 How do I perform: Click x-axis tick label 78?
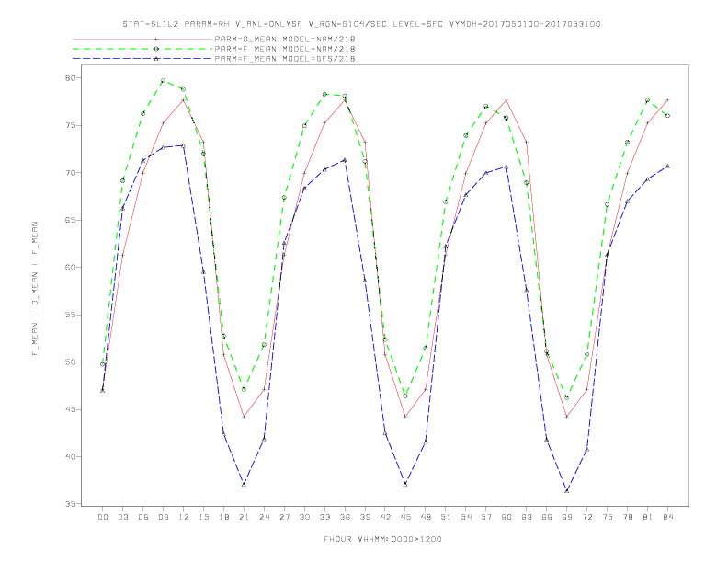(x=627, y=517)
